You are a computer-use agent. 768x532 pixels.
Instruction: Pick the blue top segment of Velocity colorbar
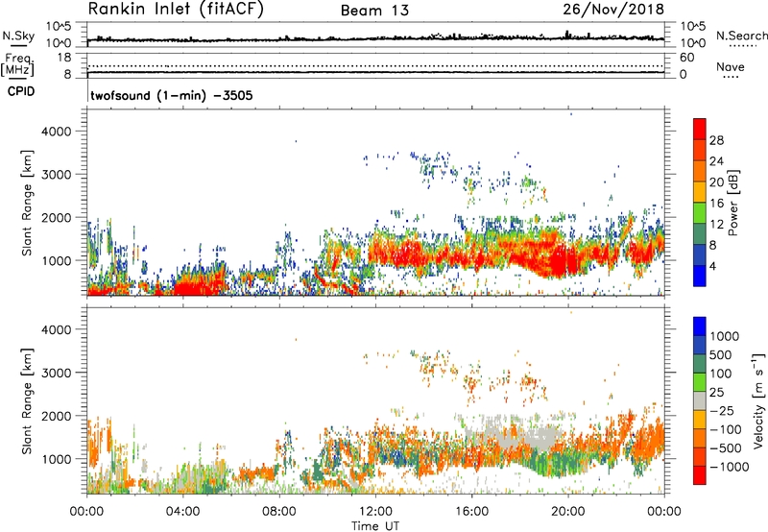coord(700,326)
